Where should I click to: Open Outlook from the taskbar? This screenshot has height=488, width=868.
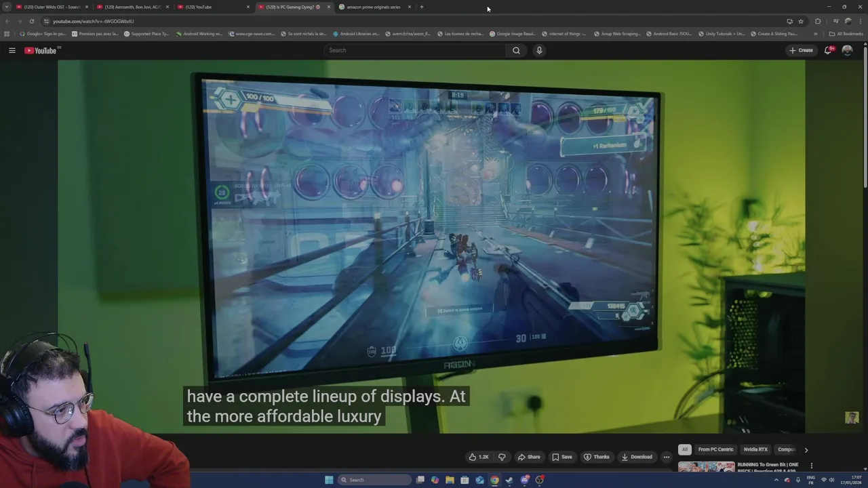pos(479,480)
